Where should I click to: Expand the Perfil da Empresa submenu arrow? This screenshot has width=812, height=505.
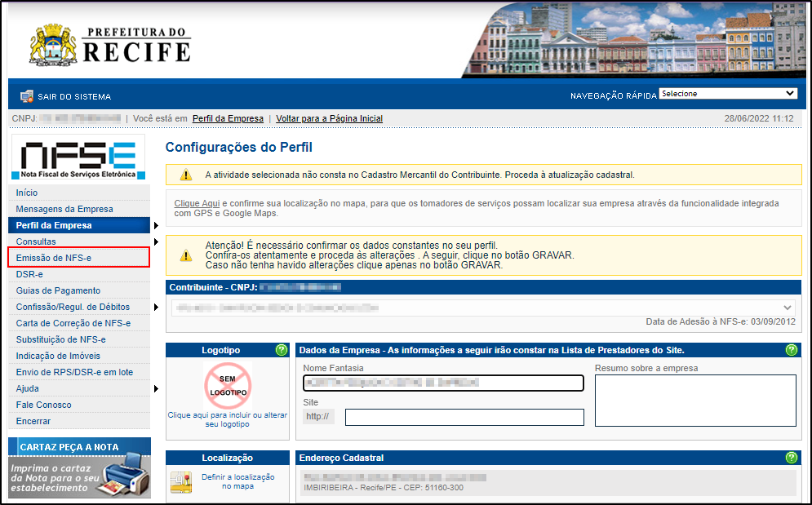click(156, 225)
